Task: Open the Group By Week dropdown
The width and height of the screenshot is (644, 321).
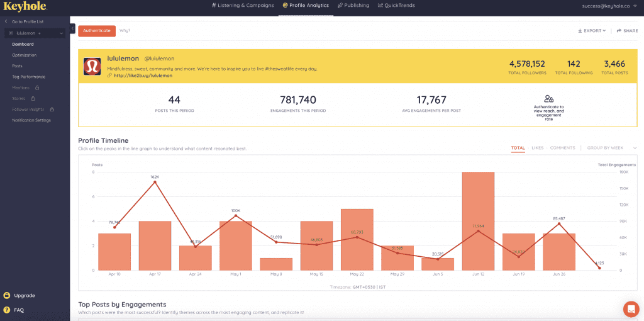Action: click(612, 148)
